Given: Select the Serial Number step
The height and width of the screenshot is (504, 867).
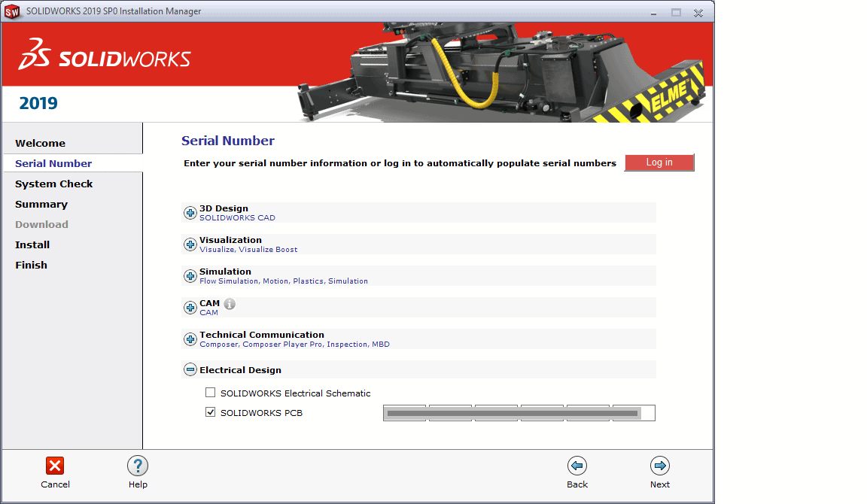Looking at the screenshot, I should (53, 163).
